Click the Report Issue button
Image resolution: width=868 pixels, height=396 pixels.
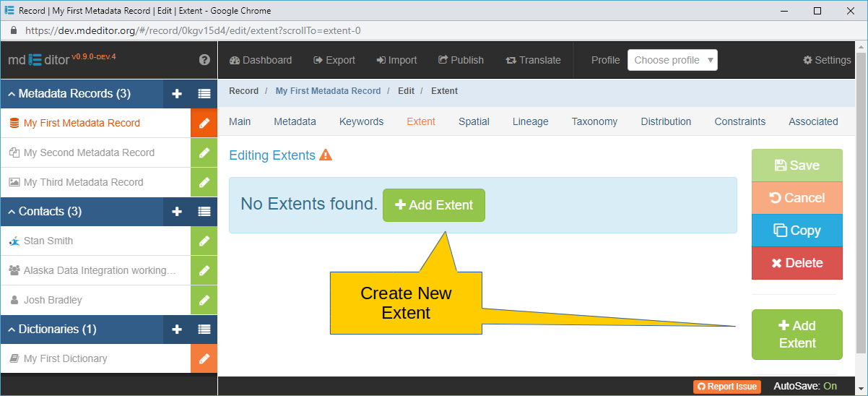727,387
